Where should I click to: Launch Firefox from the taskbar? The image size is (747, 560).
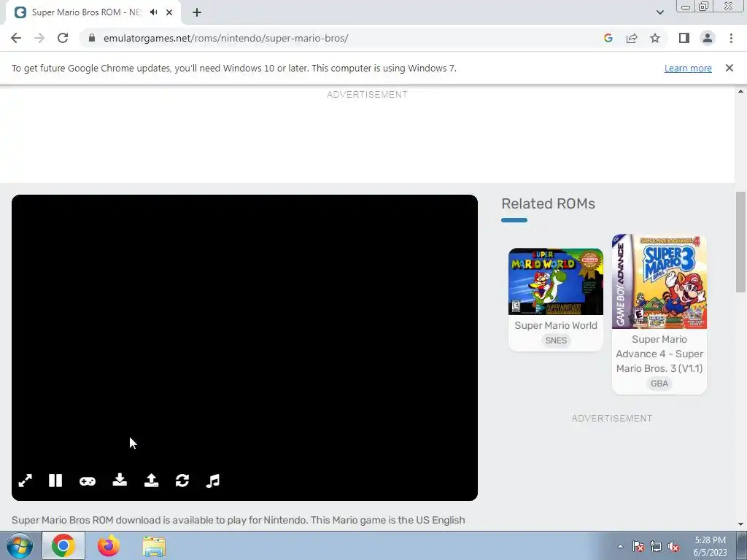pyautogui.click(x=109, y=545)
